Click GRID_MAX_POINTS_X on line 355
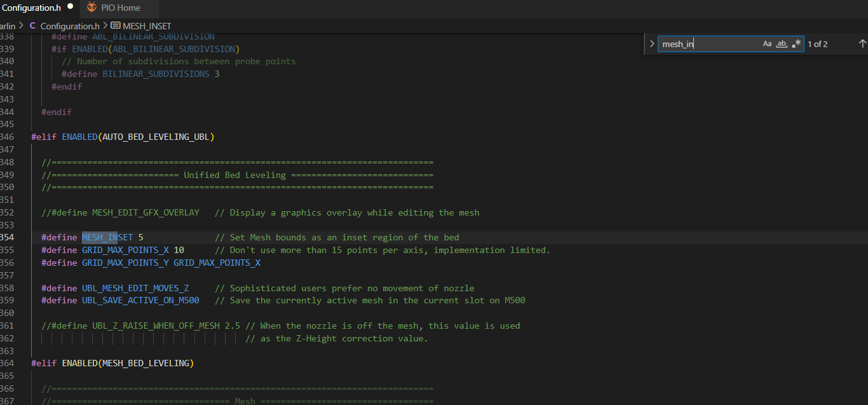Viewport: 868px width, 405px height. pos(125,250)
